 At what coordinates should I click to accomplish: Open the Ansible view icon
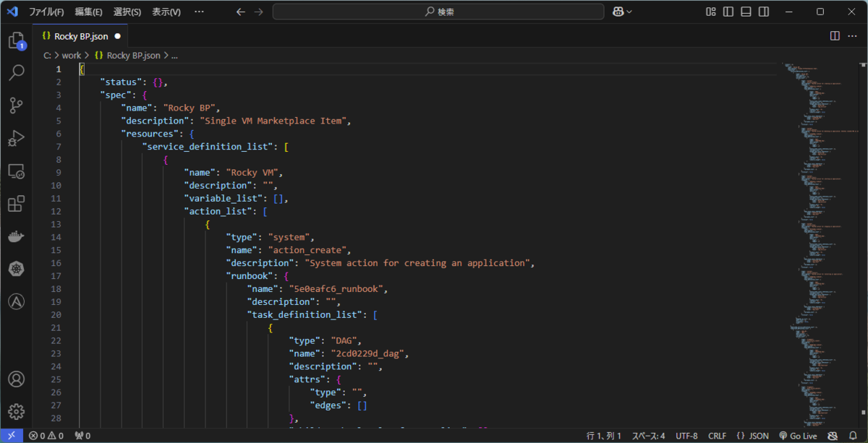point(16,302)
